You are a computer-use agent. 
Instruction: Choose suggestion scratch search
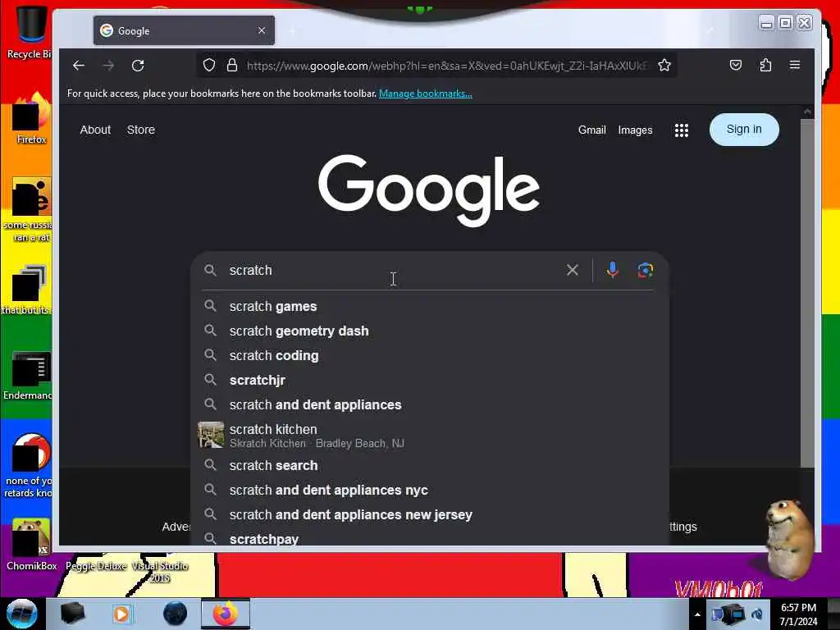430,466
